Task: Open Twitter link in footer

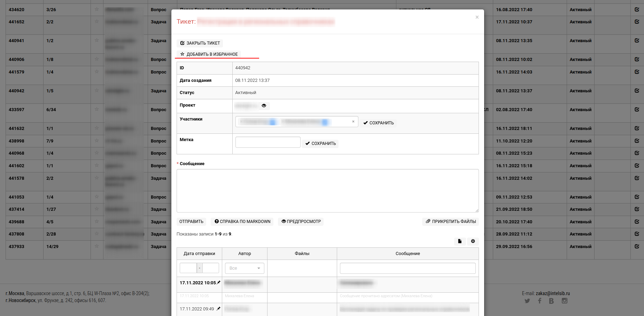Action: click(x=527, y=301)
